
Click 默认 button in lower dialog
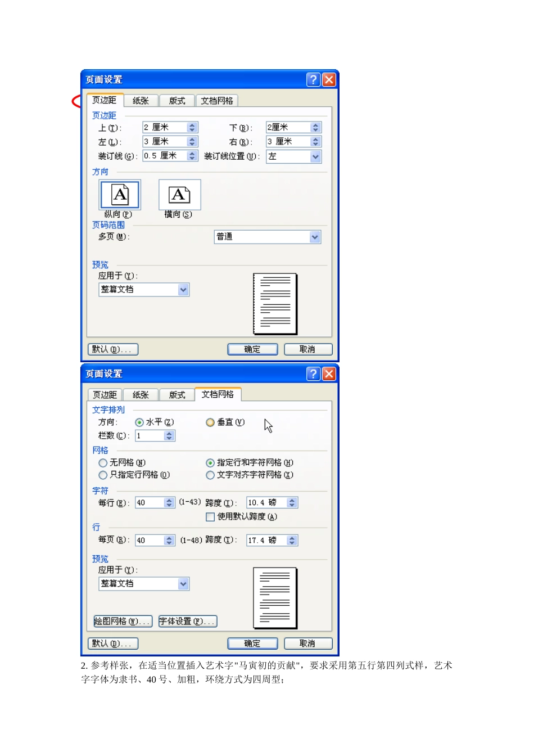(x=113, y=643)
